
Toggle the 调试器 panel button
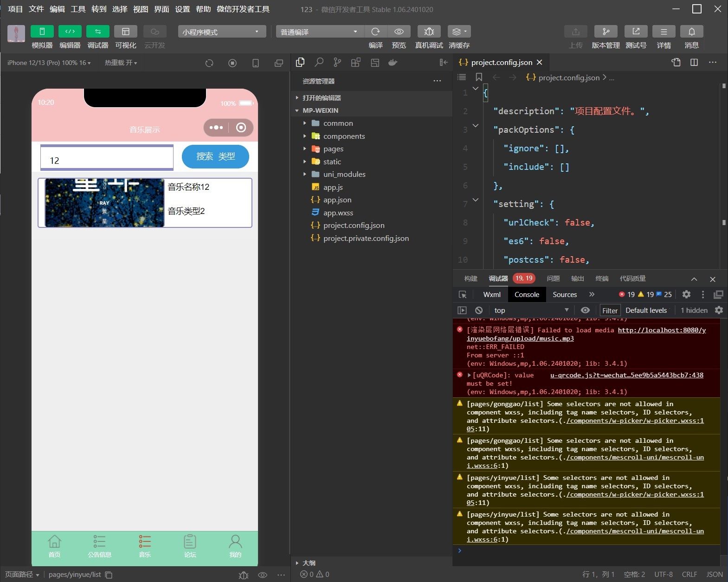[x=97, y=32]
